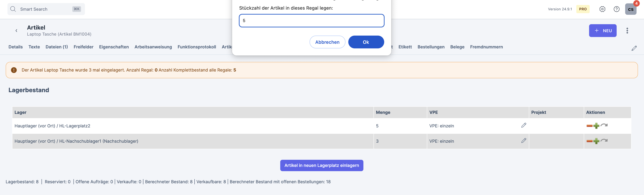Go back using the left chevron
This screenshot has height=195, width=644.
(17, 31)
